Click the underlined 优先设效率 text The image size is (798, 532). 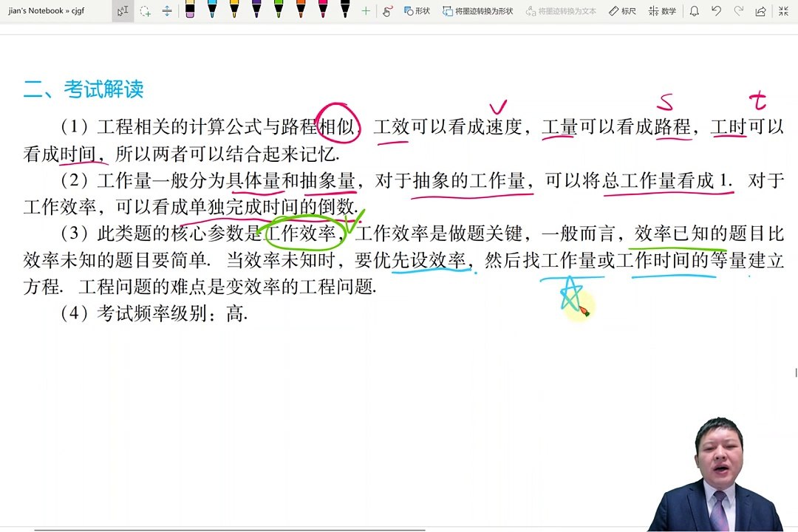[x=420, y=260]
